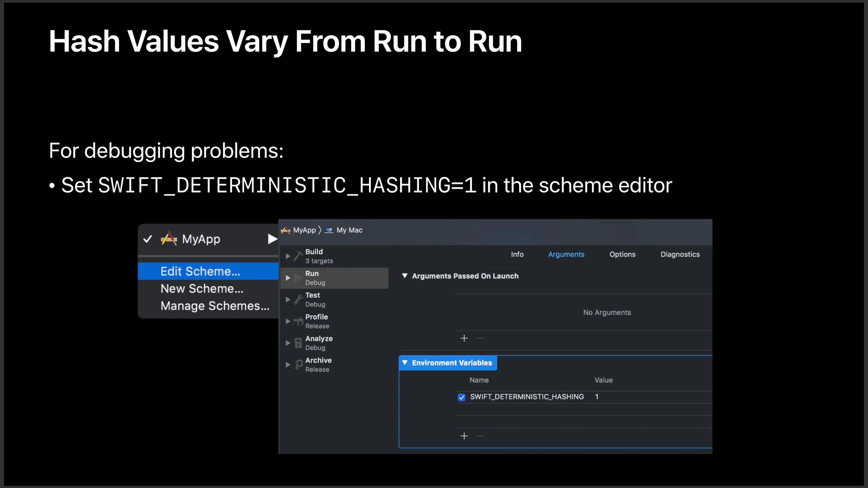The width and height of the screenshot is (868, 488).
Task: Collapse the Environment Variables section
Action: click(405, 363)
